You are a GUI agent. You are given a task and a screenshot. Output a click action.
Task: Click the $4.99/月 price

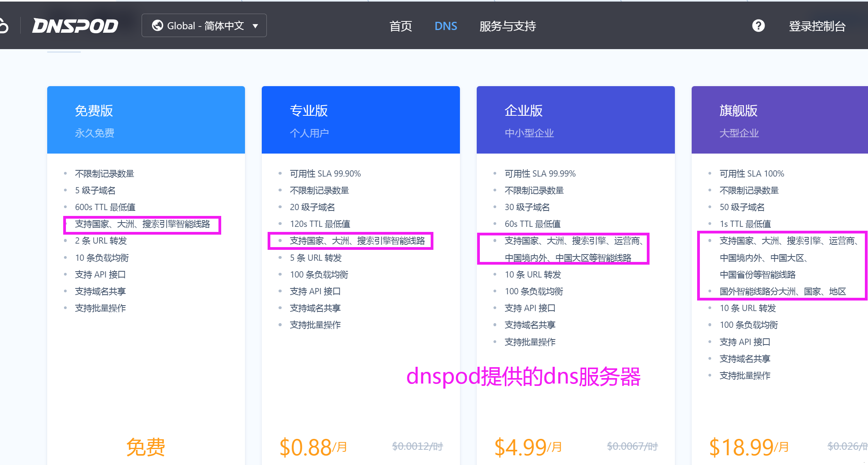coord(528,447)
